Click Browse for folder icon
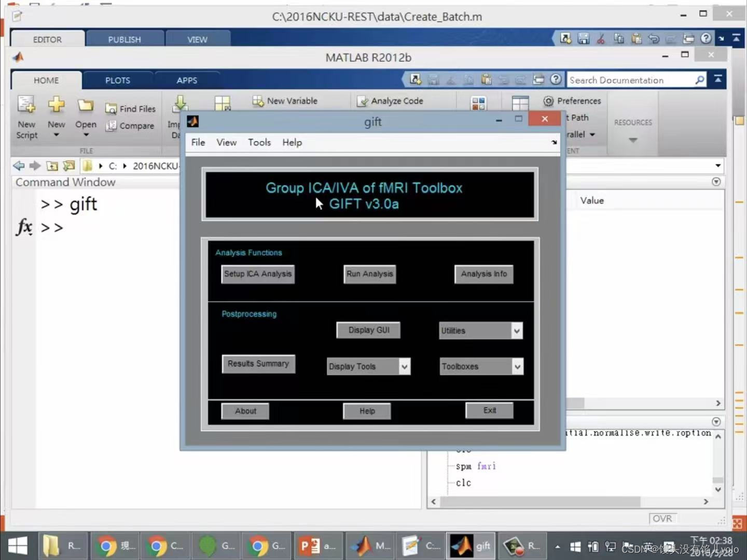This screenshot has width=747, height=560. [68, 166]
